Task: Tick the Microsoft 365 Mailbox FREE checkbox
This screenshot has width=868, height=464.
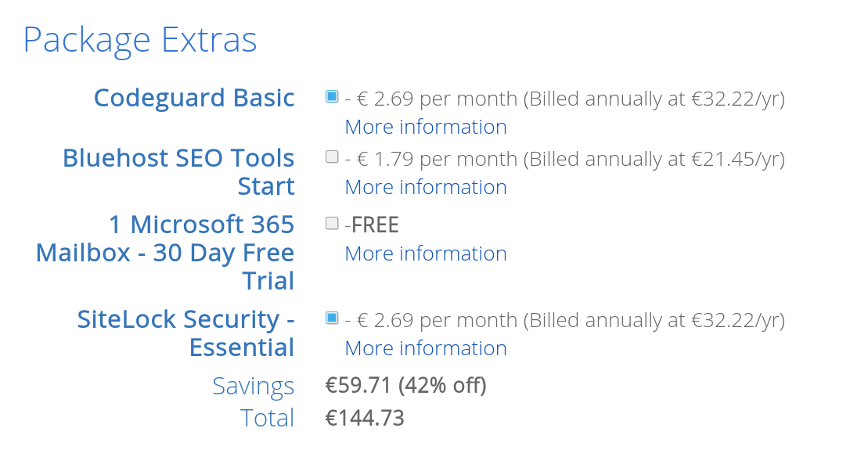Action: [332, 223]
